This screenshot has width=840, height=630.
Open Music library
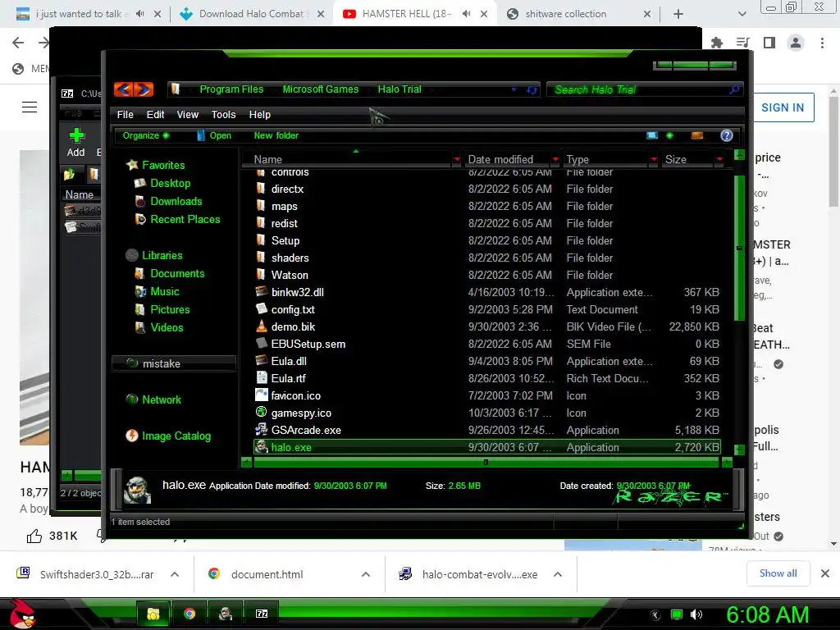(164, 291)
